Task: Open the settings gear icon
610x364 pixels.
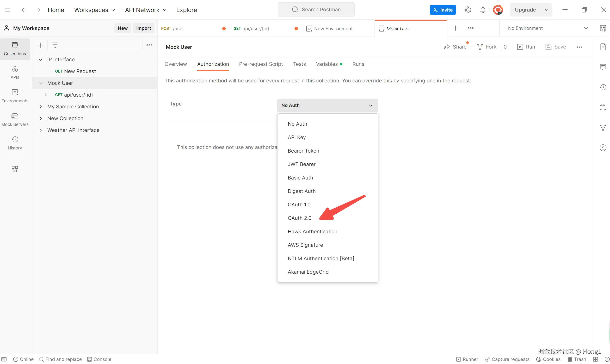Action: pos(468,10)
